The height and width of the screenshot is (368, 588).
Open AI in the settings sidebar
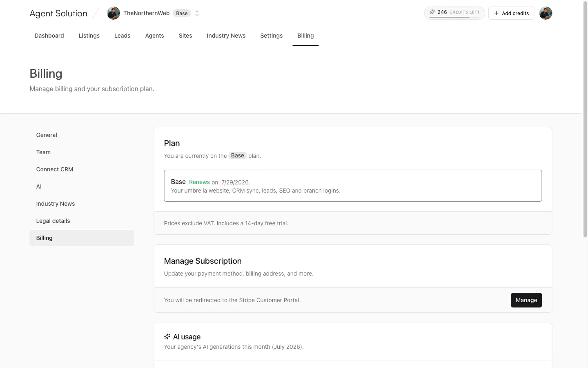[82, 186]
